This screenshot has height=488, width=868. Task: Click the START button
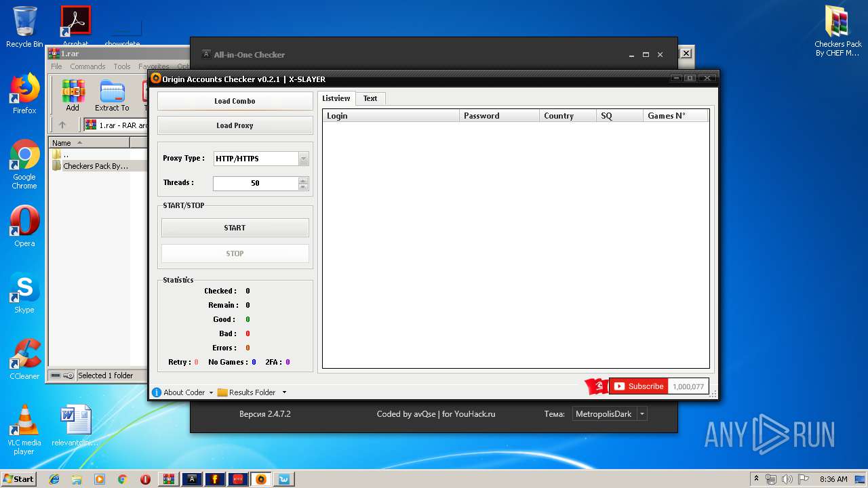[x=235, y=228]
